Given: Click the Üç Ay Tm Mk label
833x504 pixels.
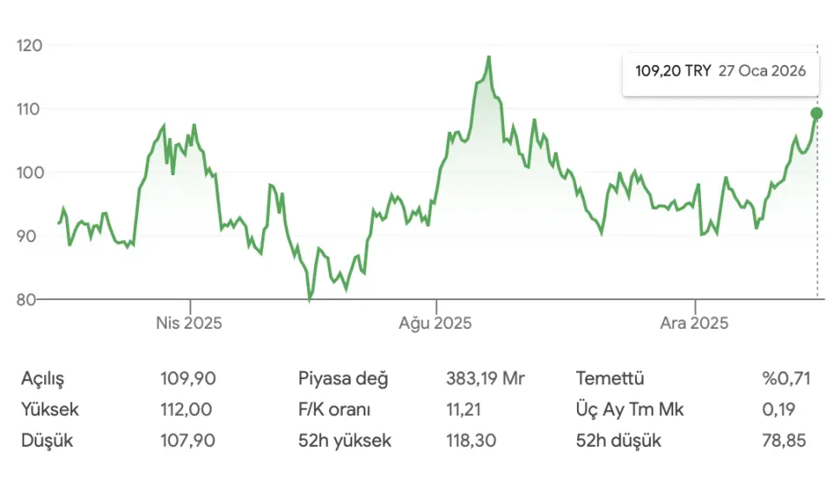Looking at the screenshot, I should pyautogui.click(x=630, y=409).
